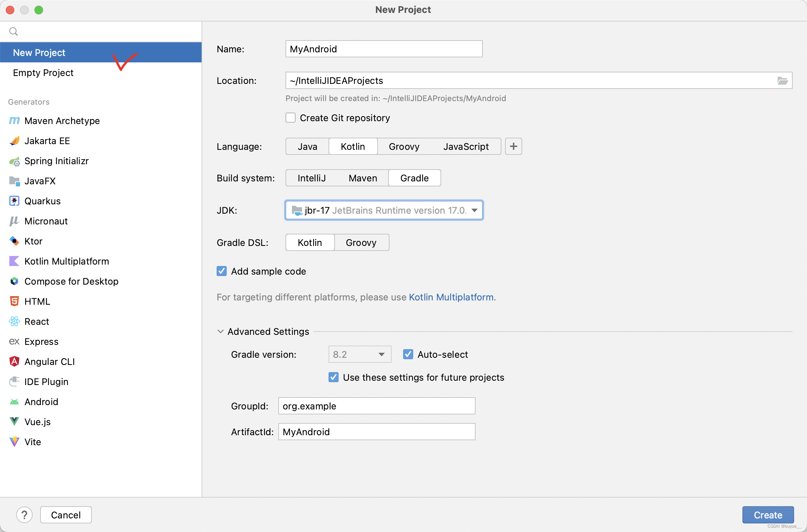The width and height of the screenshot is (807, 532).
Task: Open Spring Initializr generator
Action: point(101,161)
